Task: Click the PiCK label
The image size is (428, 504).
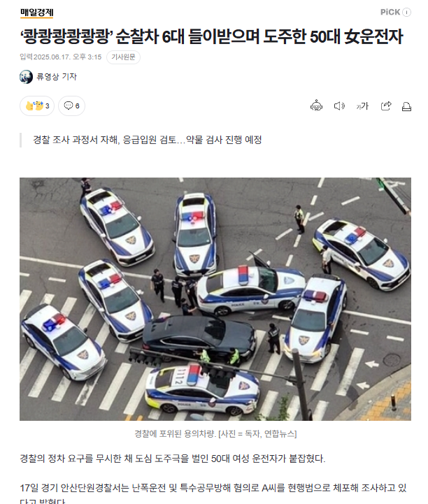Action: tap(390, 12)
